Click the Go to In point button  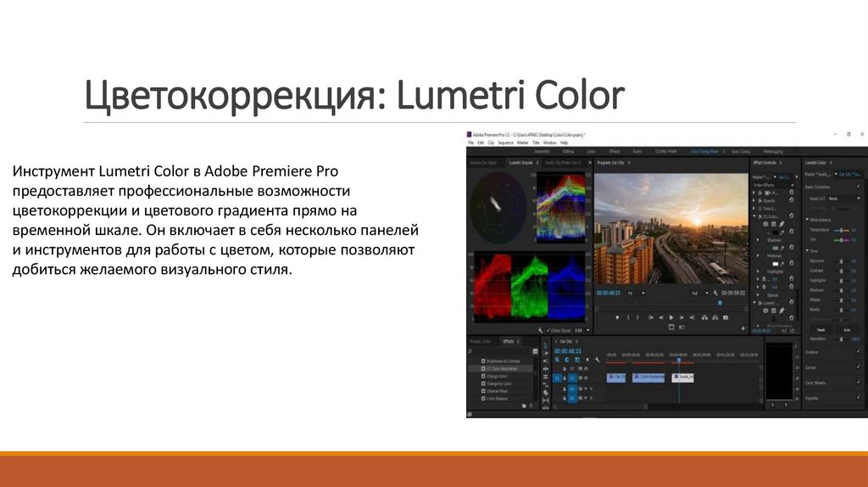(651, 317)
